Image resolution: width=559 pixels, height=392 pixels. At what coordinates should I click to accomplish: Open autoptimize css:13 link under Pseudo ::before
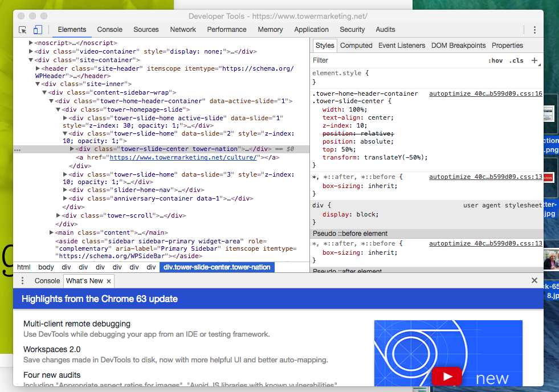point(485,243)
